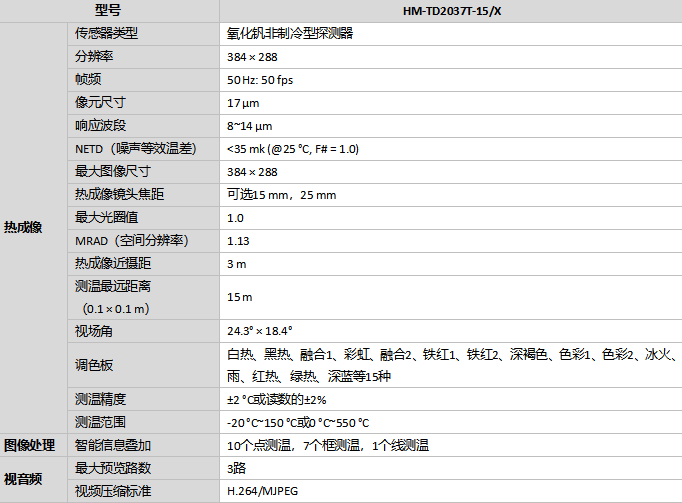Image resolution: width=682 pixels, height=503 pixels.
Task: Select the 3 m value
Action: point(236,264)
